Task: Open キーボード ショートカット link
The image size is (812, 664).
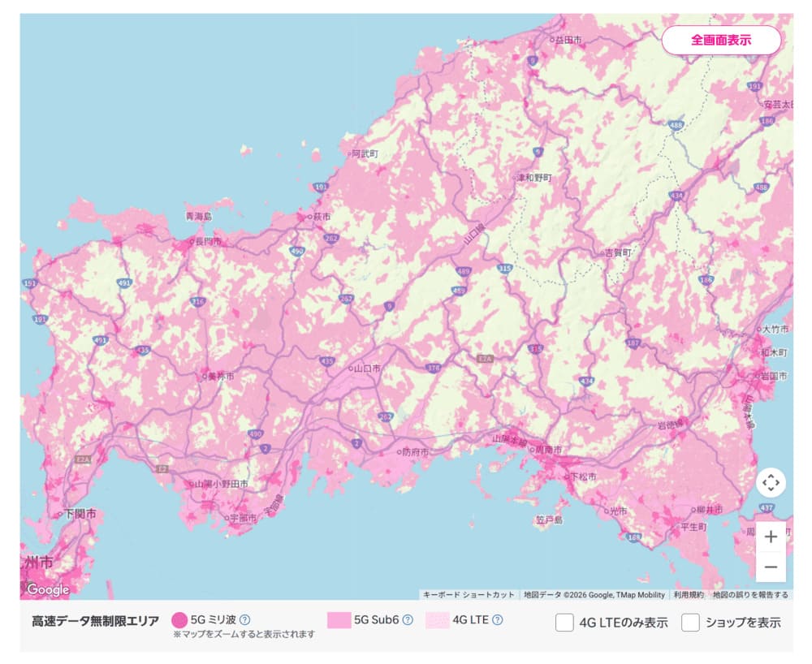Action: click(469, 595)
